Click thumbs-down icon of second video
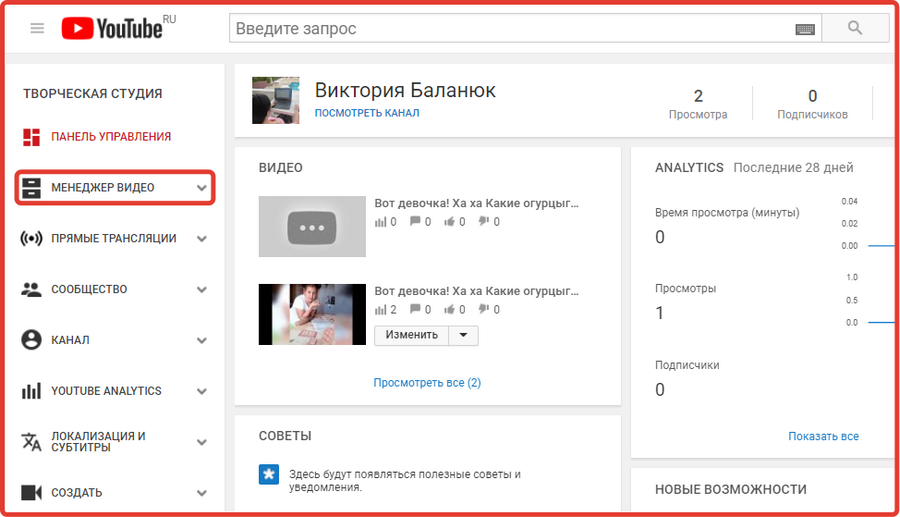This screenshot has width=900, height=517. [x=484, y=309]
